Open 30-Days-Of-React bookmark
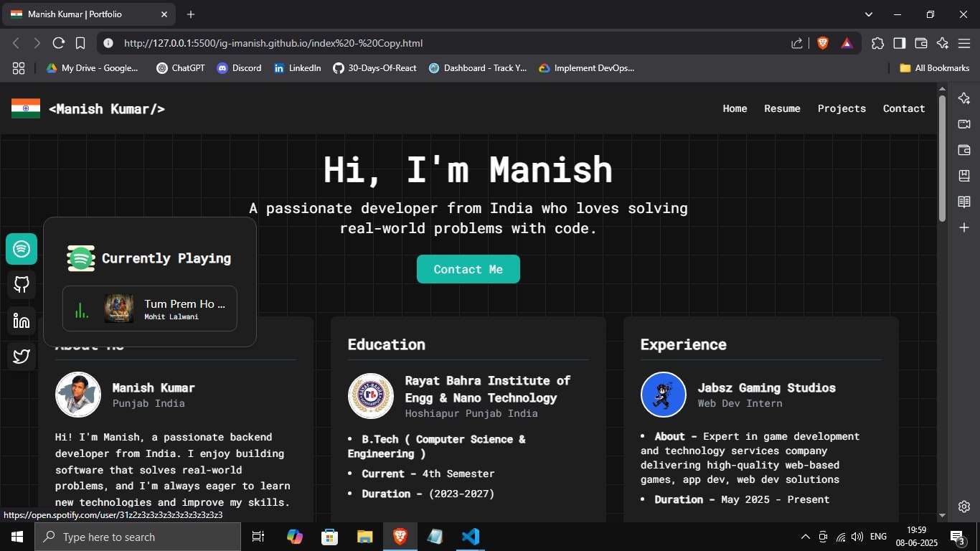Screen dimensions: 980x551 374,68
